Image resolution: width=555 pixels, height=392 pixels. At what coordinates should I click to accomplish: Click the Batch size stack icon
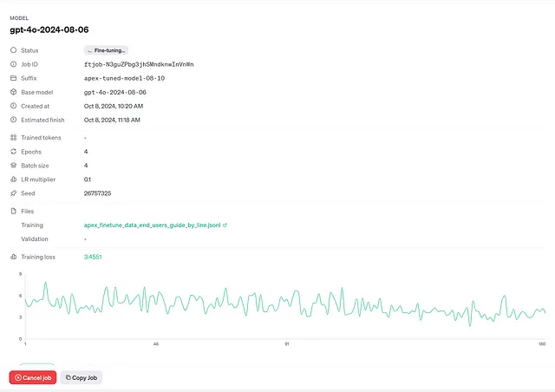[14, 166]
